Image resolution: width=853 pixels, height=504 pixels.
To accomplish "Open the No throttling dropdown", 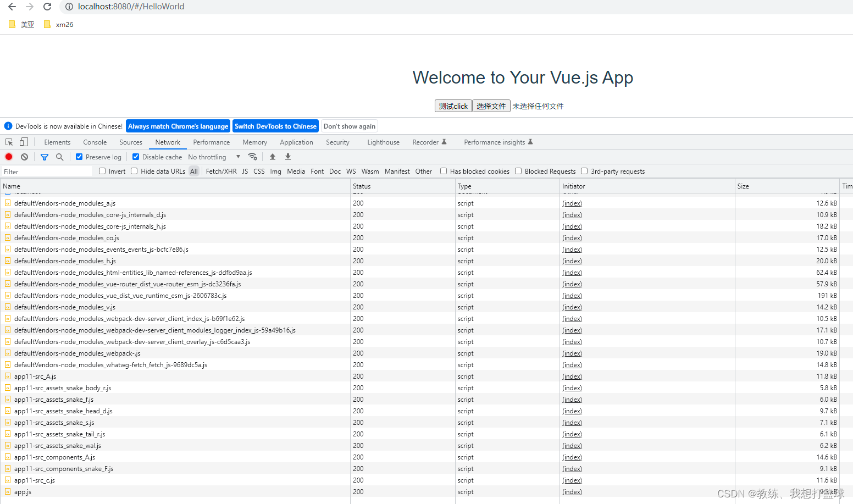I will pos(214,157).
